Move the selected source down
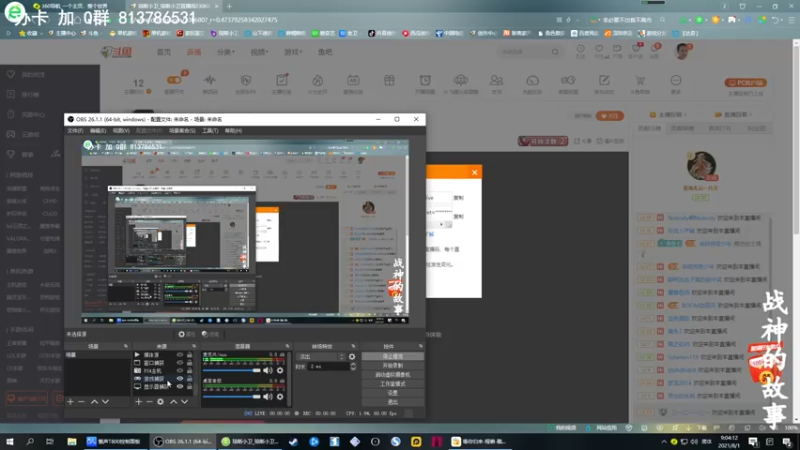Screen dimensions: 800x450 coord(185,402)
